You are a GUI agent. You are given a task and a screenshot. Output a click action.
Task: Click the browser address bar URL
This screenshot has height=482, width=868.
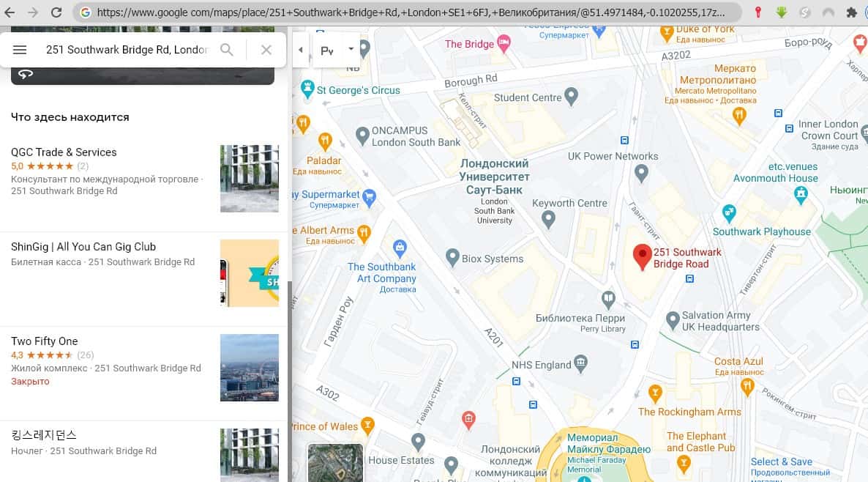(x=410, y=12)
